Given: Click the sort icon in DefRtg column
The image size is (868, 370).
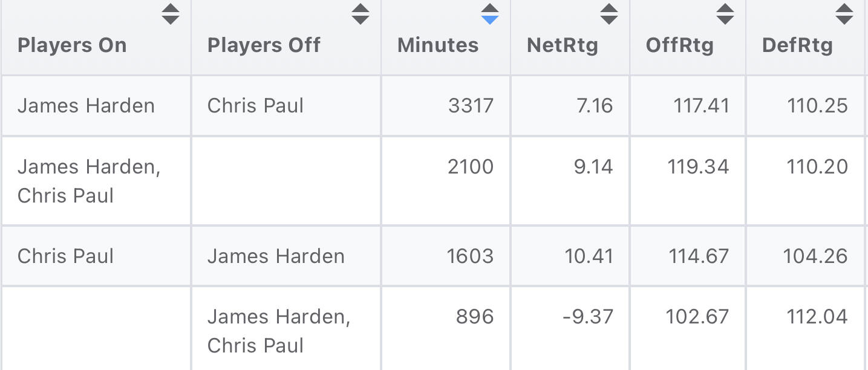Looking at the screenshot, I should pyautogui.click(x=844, y=14).
